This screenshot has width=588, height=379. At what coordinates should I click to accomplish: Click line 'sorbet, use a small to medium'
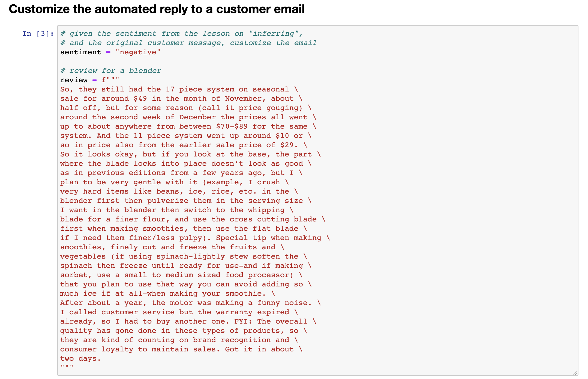coord(181,275)
